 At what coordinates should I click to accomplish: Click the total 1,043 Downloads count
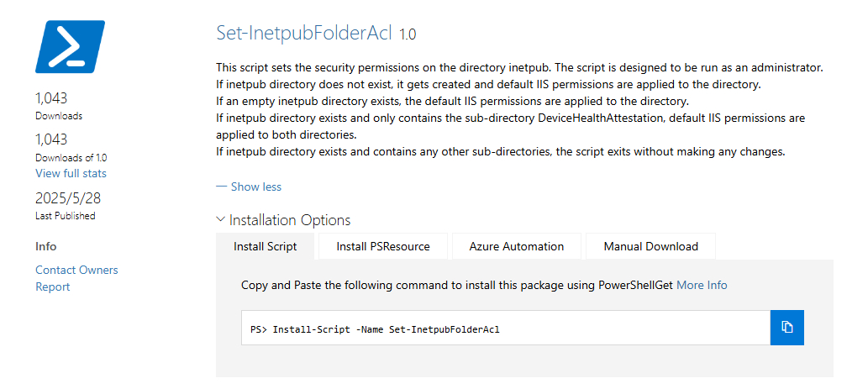click(51, 98)
